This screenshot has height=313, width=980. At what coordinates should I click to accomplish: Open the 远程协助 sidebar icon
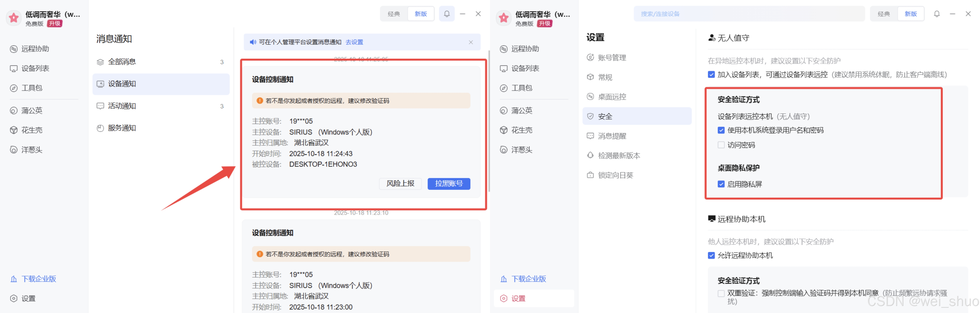pyautogui.click(x=13, y=49)
